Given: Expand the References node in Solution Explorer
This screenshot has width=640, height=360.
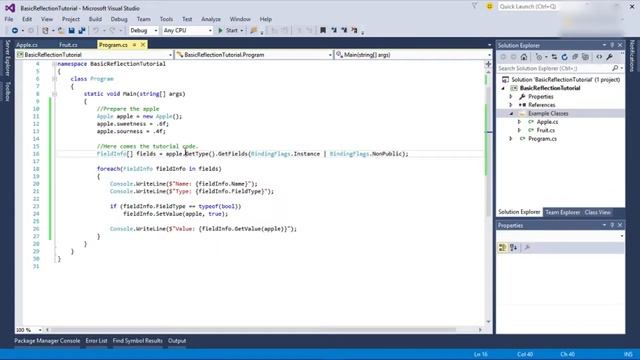Looking at the screenshot, I should coord(511,105).
